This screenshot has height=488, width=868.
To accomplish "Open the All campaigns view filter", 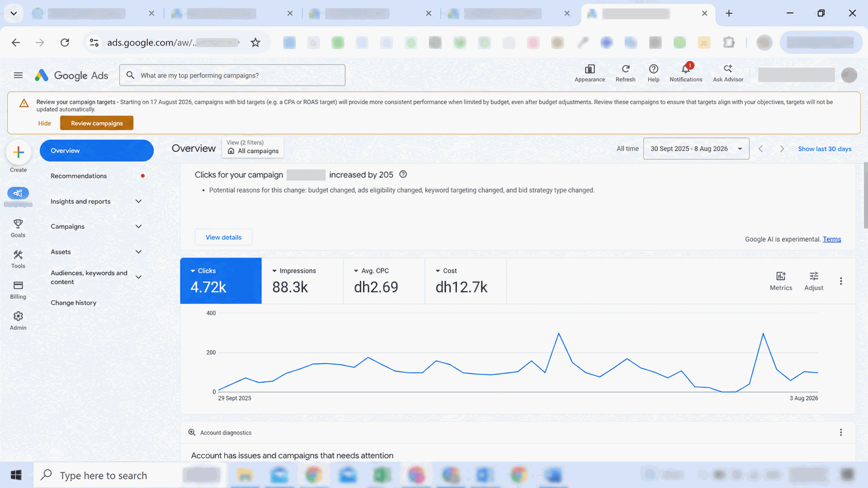I will [253, 147].
